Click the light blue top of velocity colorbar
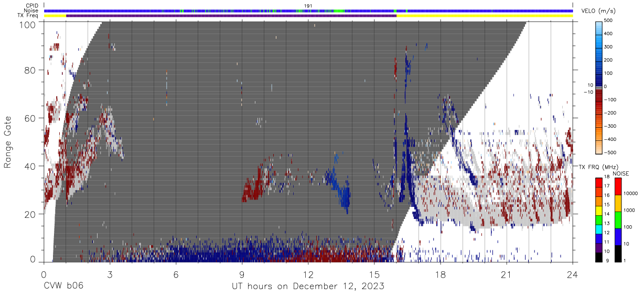The width and height of the screenshot is (644, 297). 599,27
